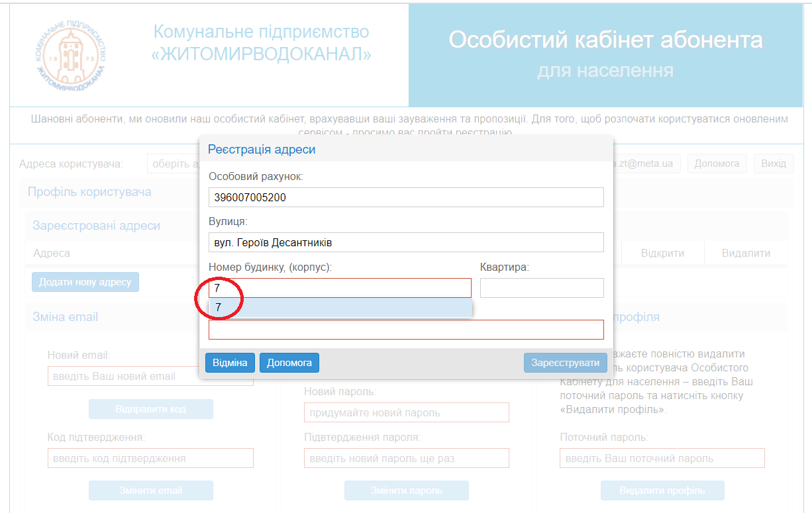Viewport: 812px width, 513px height.
Task: Click the Видалити профіль button
Action: [662, 490]
